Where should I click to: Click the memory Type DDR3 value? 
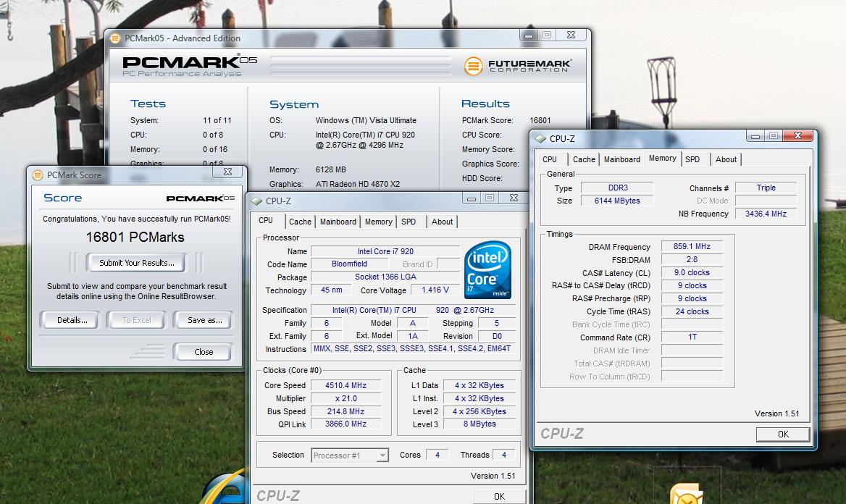tap(617, 188)
